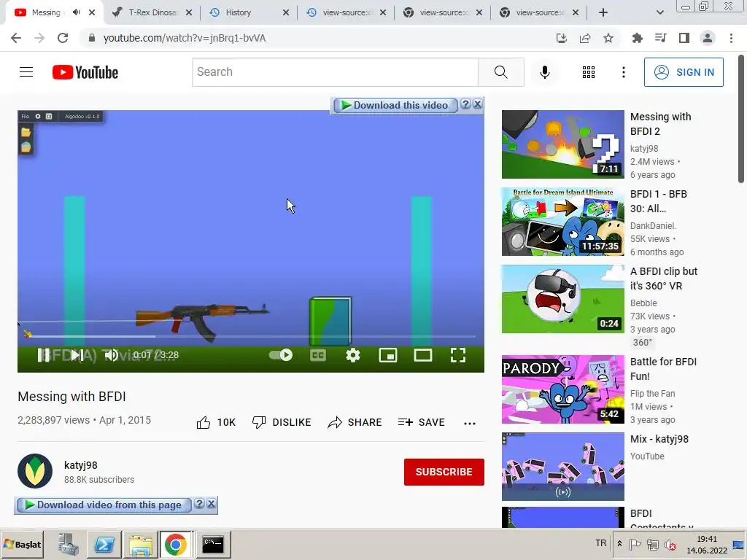Open the Başlat start menu
The width and height of the screenshot is (747, 560).
pyautogui.click(x=23, y=544)
